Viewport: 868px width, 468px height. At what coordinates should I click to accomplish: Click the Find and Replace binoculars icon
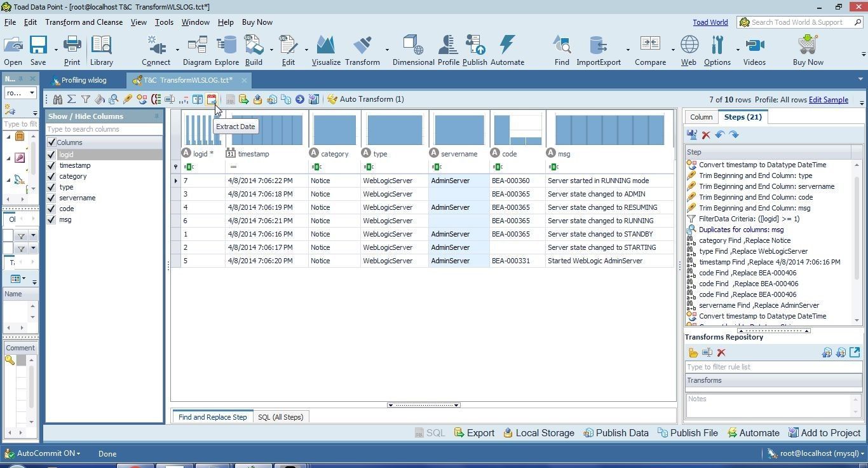pos(58,99)
